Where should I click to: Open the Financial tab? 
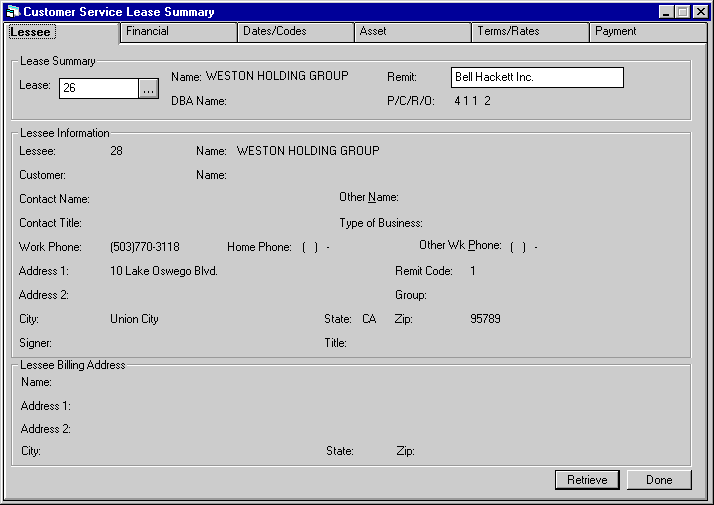click(178, 32)
